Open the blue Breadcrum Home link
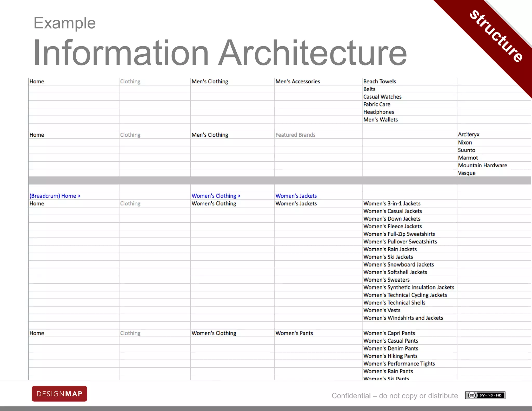This screenshot has width=532, height=411. click(55, 196)
